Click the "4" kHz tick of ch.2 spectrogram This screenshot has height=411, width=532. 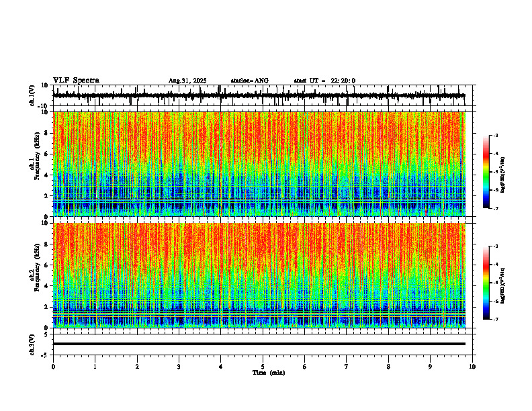47,286
